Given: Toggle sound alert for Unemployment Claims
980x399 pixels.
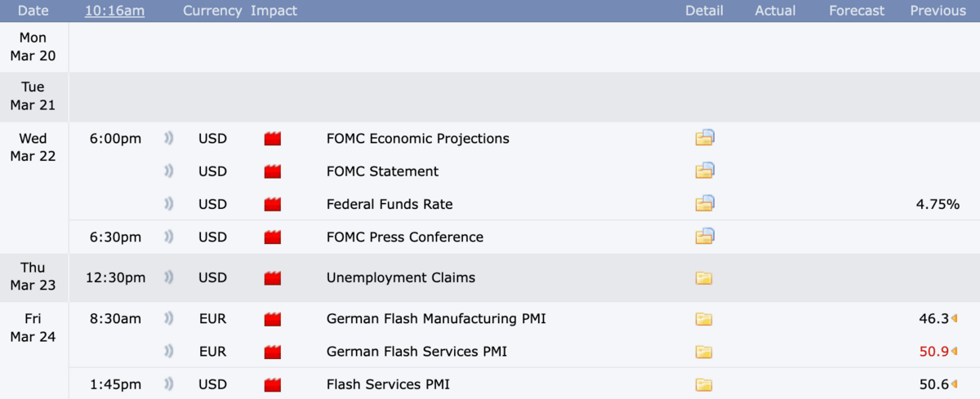Looking at the screenshot, I should coord(169,277).
